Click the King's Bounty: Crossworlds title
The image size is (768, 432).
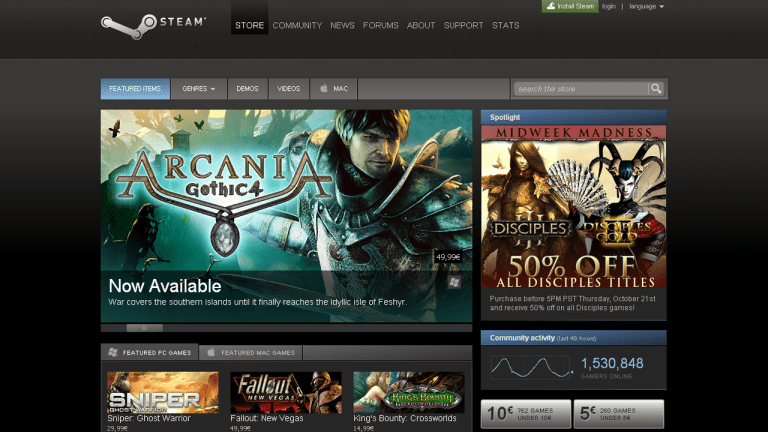click(x=405, y=418)
